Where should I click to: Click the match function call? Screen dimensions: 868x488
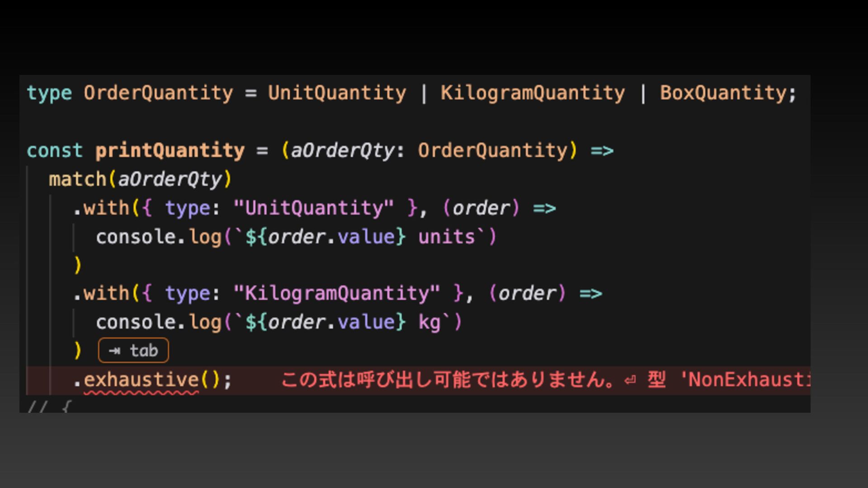pyautogui.click(x=77, y=179)
